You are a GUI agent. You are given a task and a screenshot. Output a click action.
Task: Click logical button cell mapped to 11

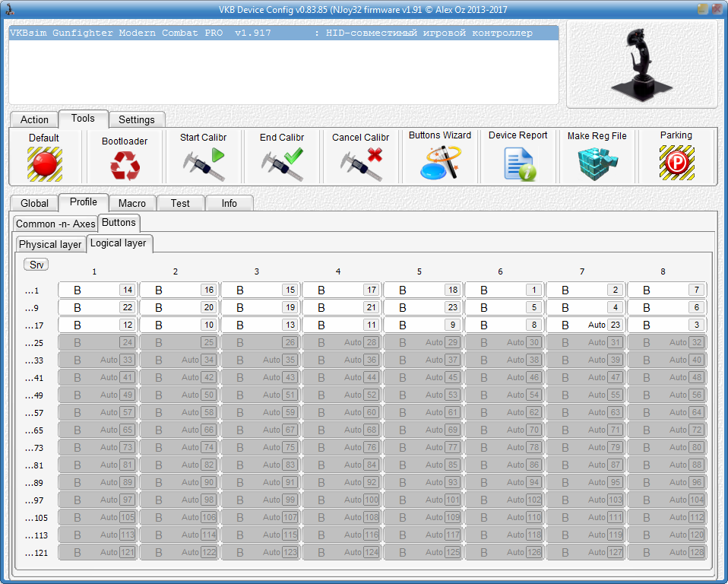click(342, 325)
